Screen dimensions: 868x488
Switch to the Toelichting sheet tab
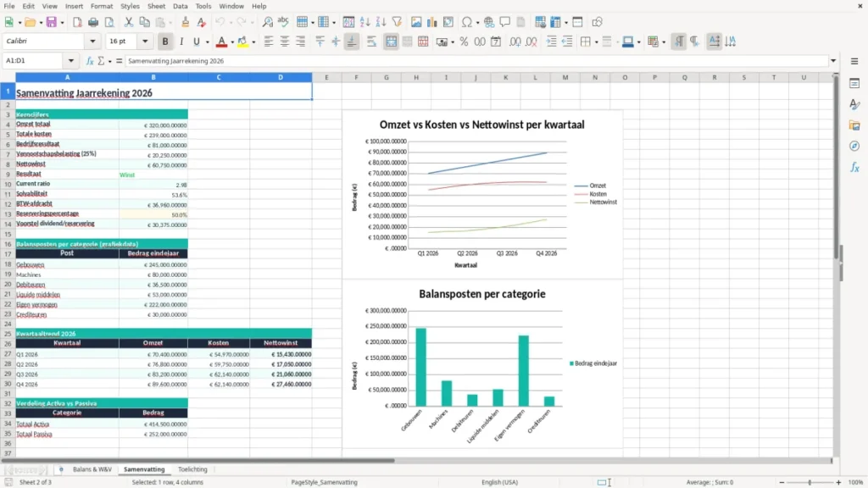tap(192, 469)
